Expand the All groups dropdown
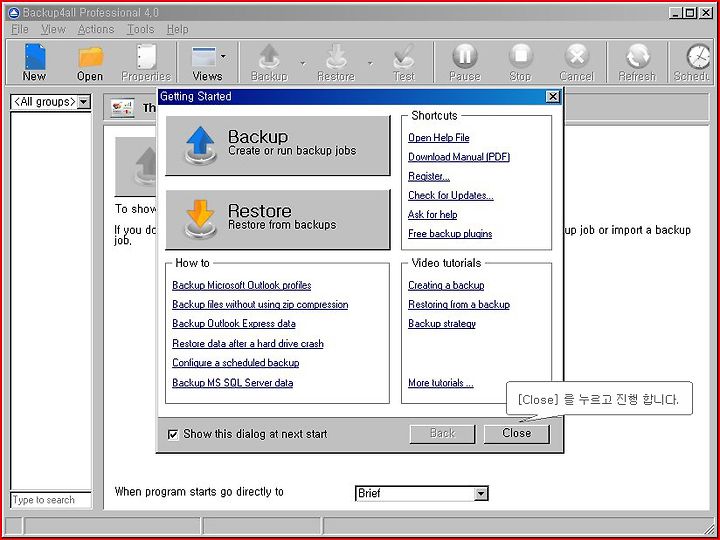The height and width of the screenshot is (540, 720). tap(84, 101)
